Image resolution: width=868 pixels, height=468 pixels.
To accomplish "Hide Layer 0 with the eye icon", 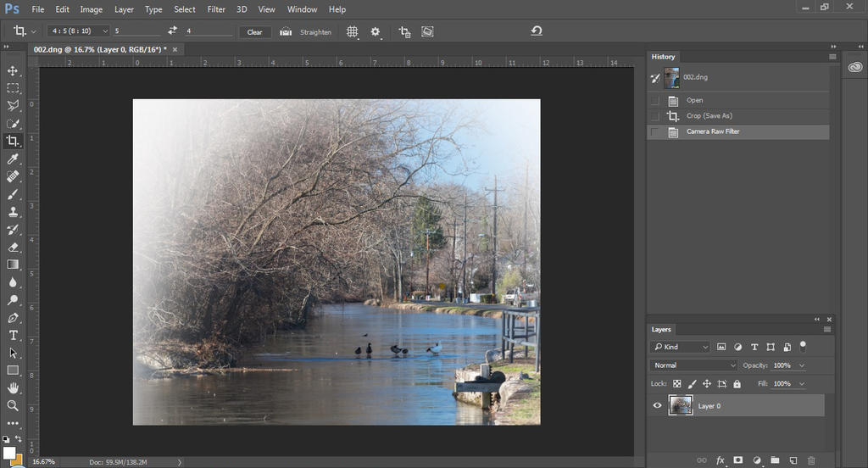I will [657, 406].
